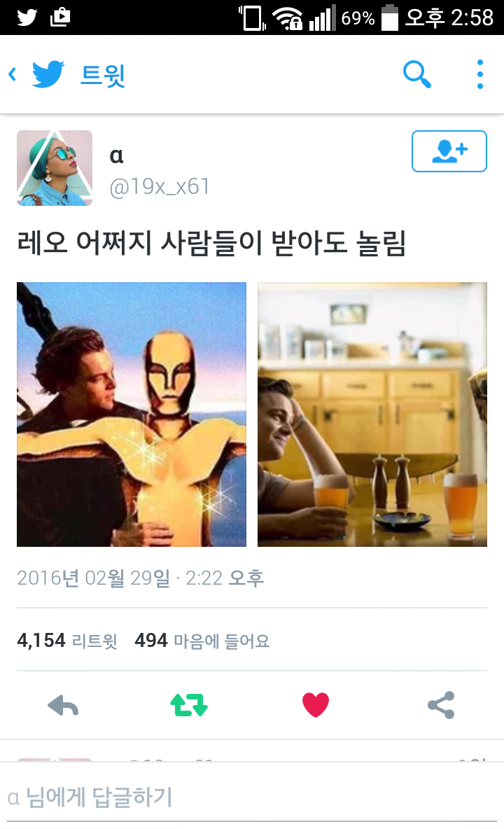Tap the back arrow in header

[12, 74]
